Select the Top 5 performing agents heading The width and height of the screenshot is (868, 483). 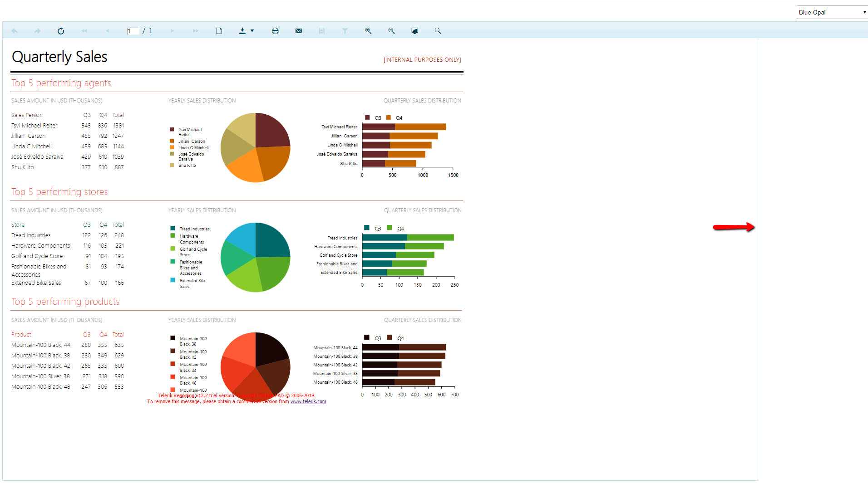[x=61, y=83]
